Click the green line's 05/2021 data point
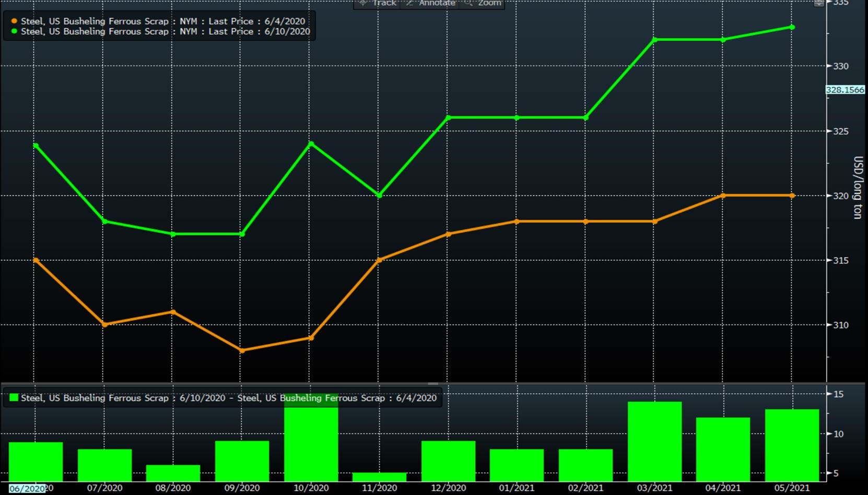Viewport: 868px width, 495px height. coord(792,27)
